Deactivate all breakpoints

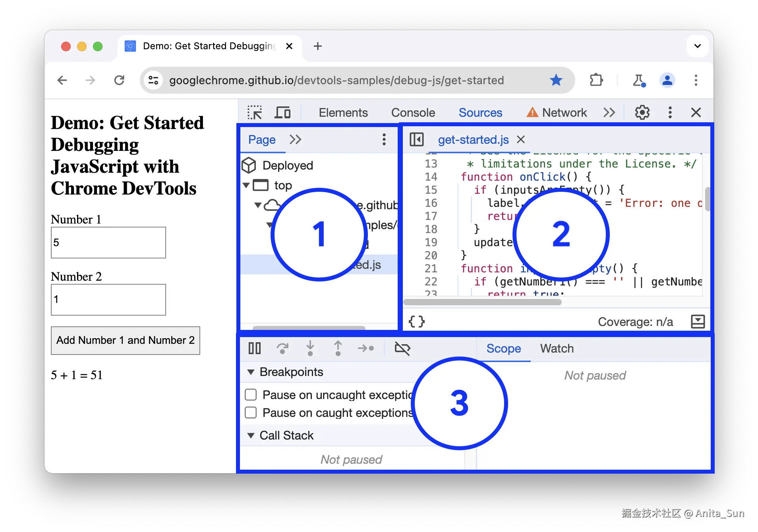tap(402, 349)
